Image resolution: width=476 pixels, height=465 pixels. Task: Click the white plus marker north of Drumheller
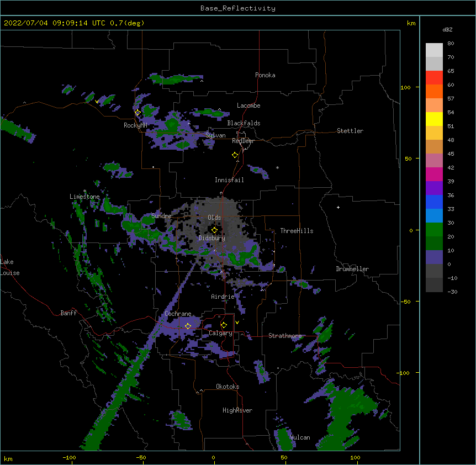(338, 207)
